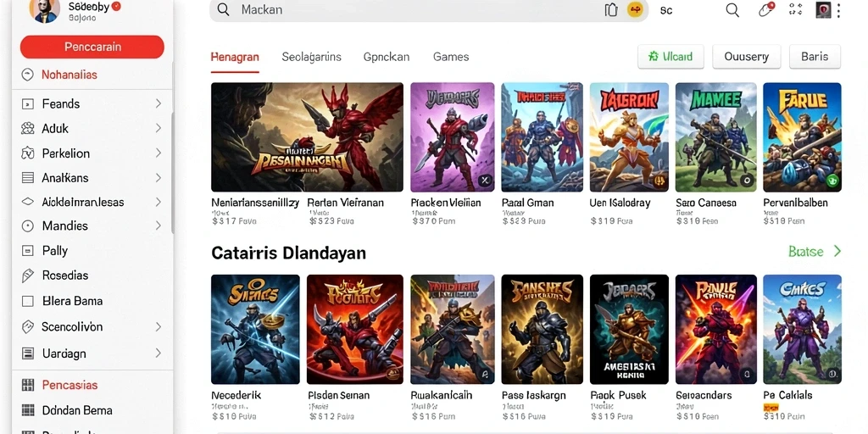Click the magnifier icon in search bar
This screenshot has width=868, height=434.
pyautogui.click(x=224, y=10)
